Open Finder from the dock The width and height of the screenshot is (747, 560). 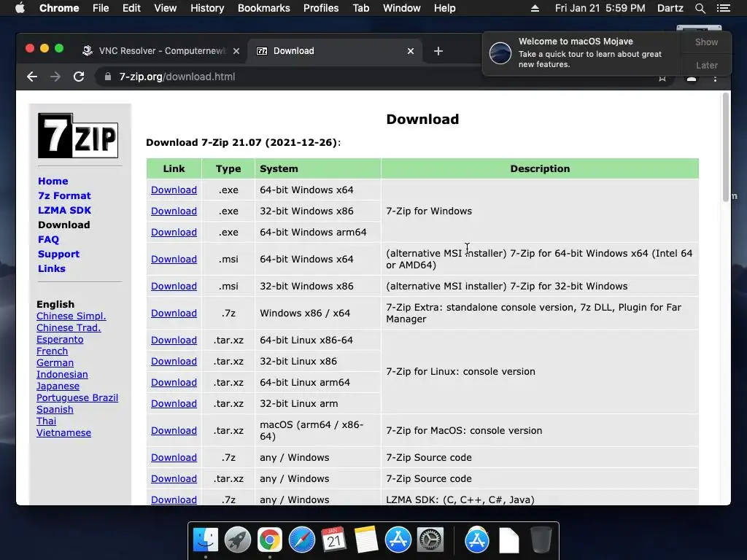(x=206, y=540)
